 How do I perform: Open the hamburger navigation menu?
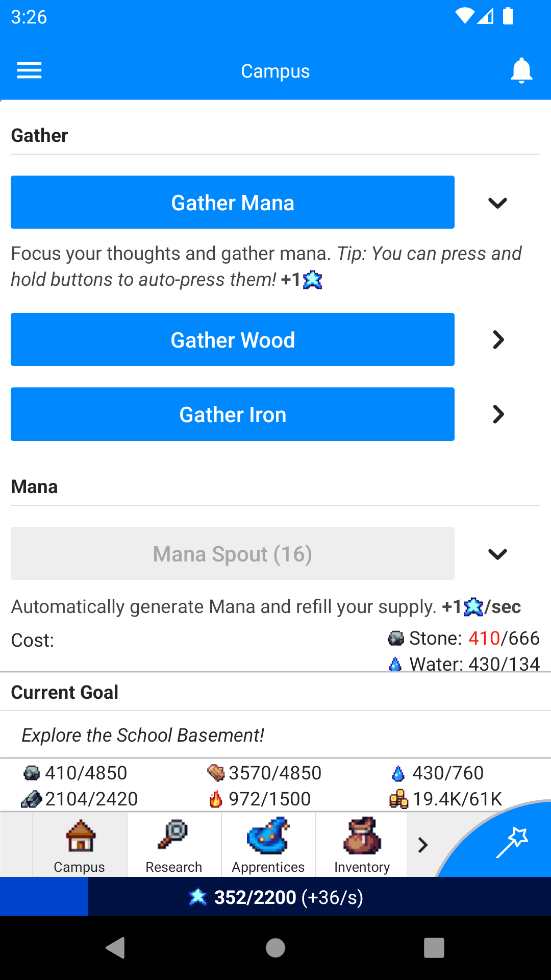click(29, 70)
